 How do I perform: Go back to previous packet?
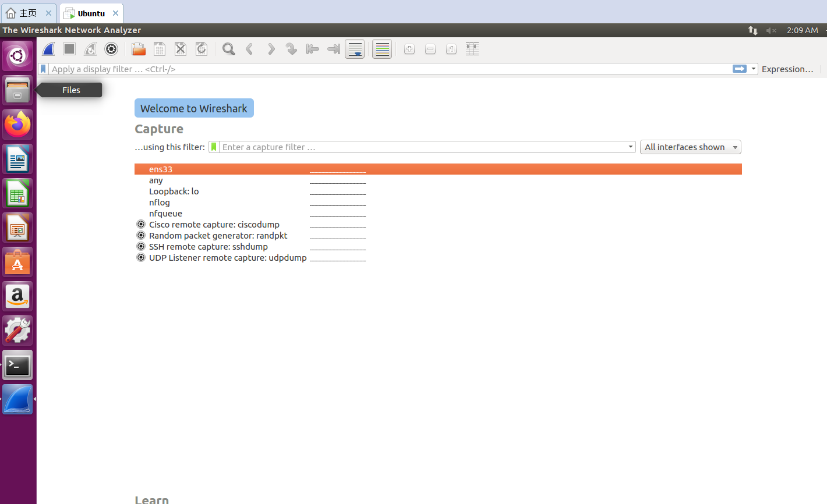click(x=250, y=49)
